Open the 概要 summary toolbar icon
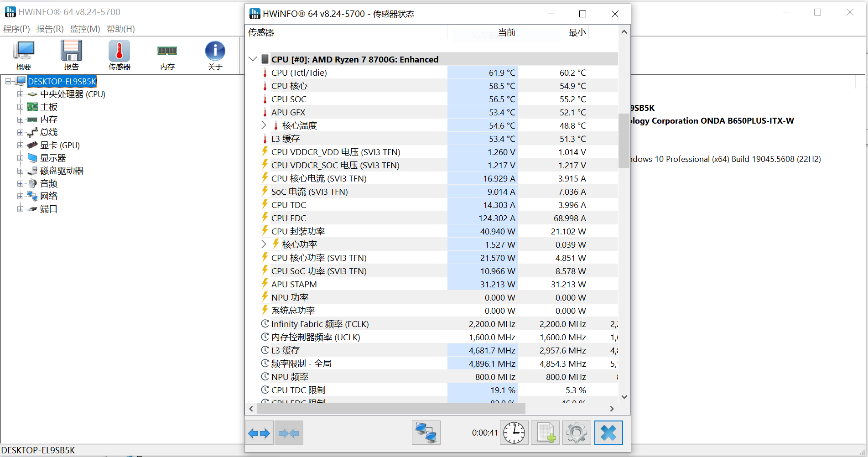Image resolution: width=868 pixels, height=457 pixels. tap(24, 55)
